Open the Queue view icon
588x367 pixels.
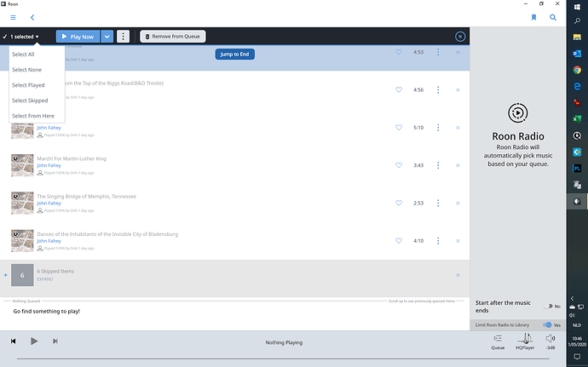(498, 342)
